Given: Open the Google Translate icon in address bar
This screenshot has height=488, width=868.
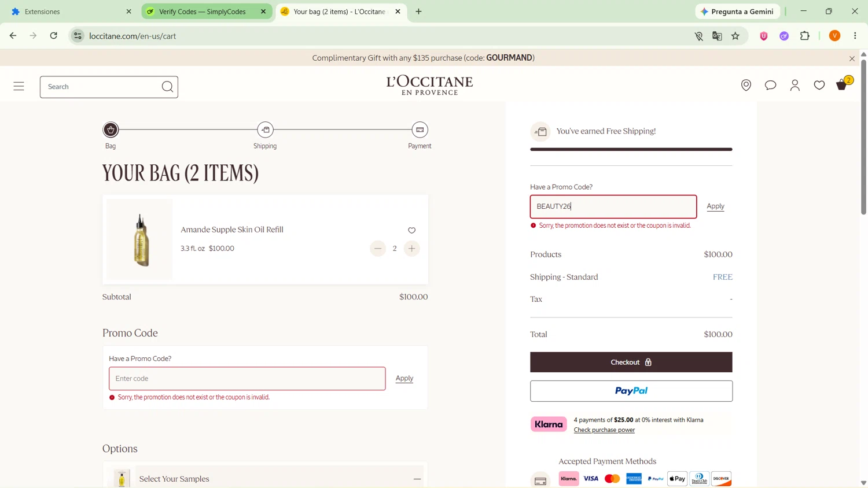Looking at the screenshot, I should coord(717,36).
